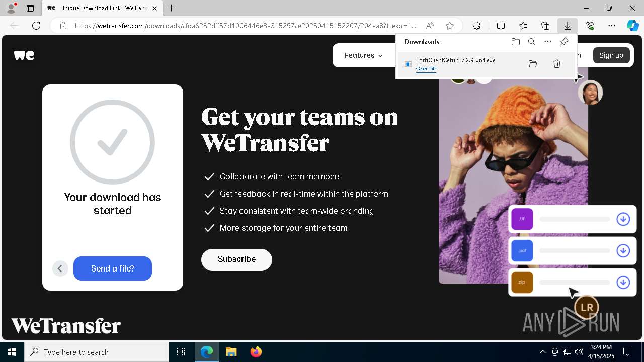644x362 pixels.
Task: Click FortiClientSetup_7.2.9_x64.exe file name
Action: [x=456, y=60]
